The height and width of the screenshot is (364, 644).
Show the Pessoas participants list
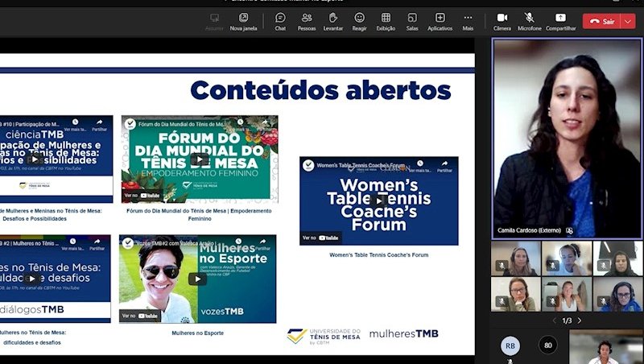(x=307, y=22)
